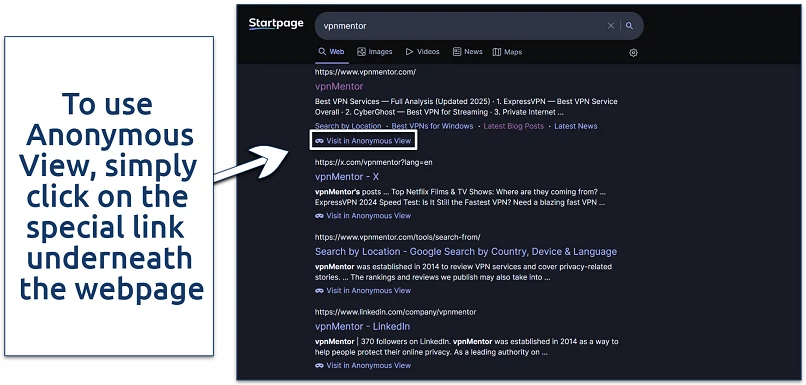Select the Web tab
This screenshot has width=806, height=385.
click(331, 52)
